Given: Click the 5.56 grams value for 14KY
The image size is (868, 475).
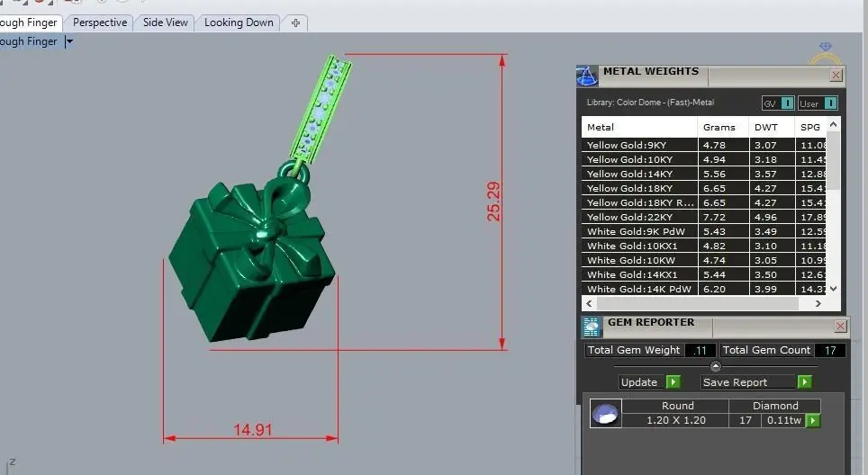Looking at the screenshot, I should click(x=714, y=175).
